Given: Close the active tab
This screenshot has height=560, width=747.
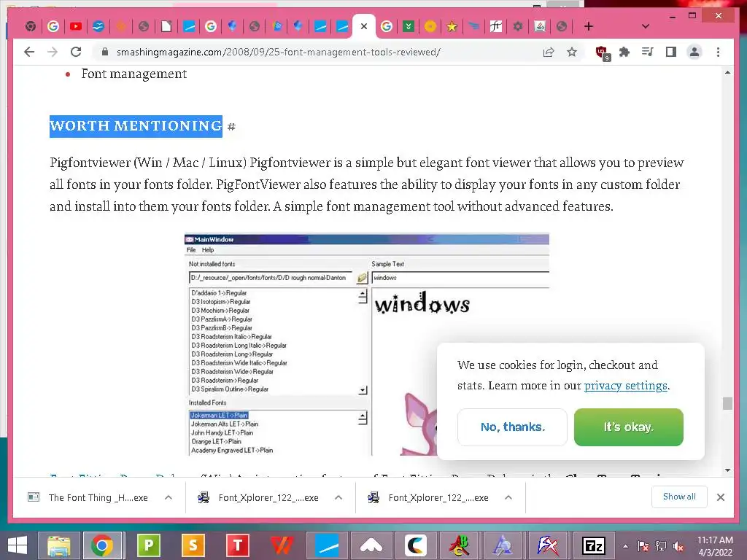Looking at the screenshot, I should click(364, 26).
